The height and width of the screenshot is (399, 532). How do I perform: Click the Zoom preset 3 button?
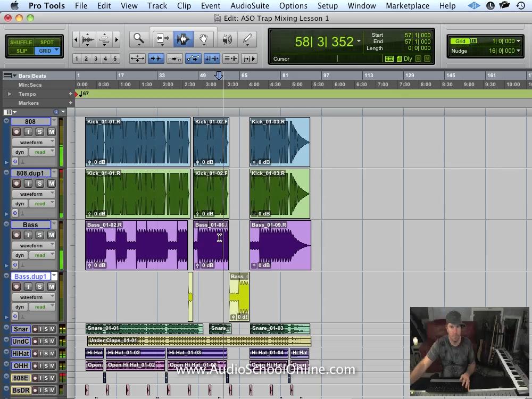tap(96, 59)
